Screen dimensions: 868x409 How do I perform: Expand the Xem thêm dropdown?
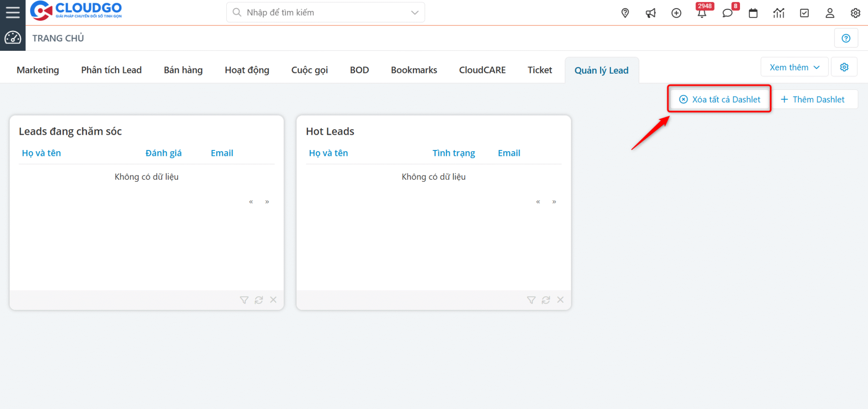pos(794,67)
